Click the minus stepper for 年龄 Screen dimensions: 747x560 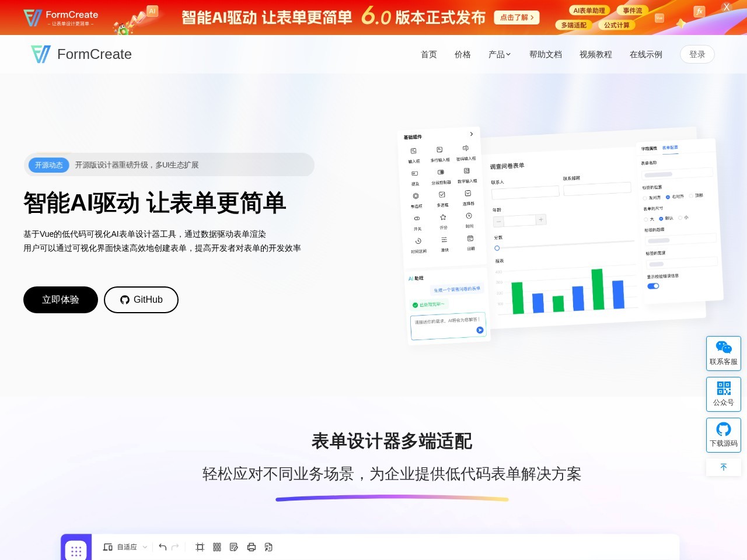point(498,222)
